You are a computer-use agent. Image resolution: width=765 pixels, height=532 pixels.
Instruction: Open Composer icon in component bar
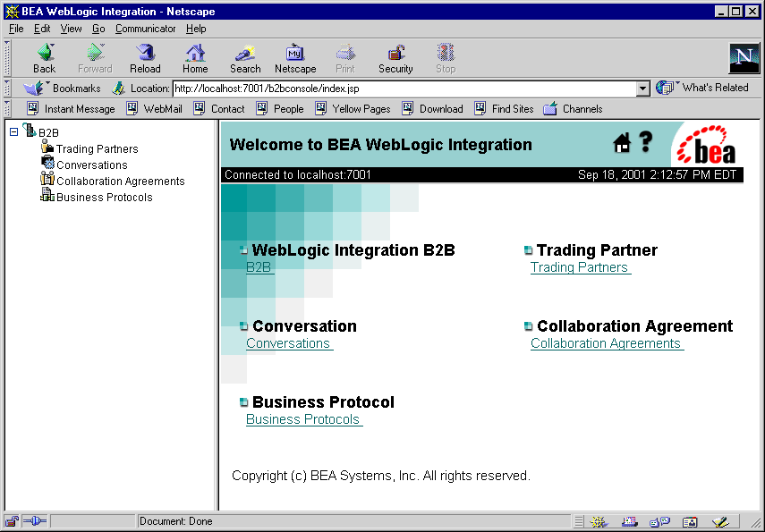720,522
